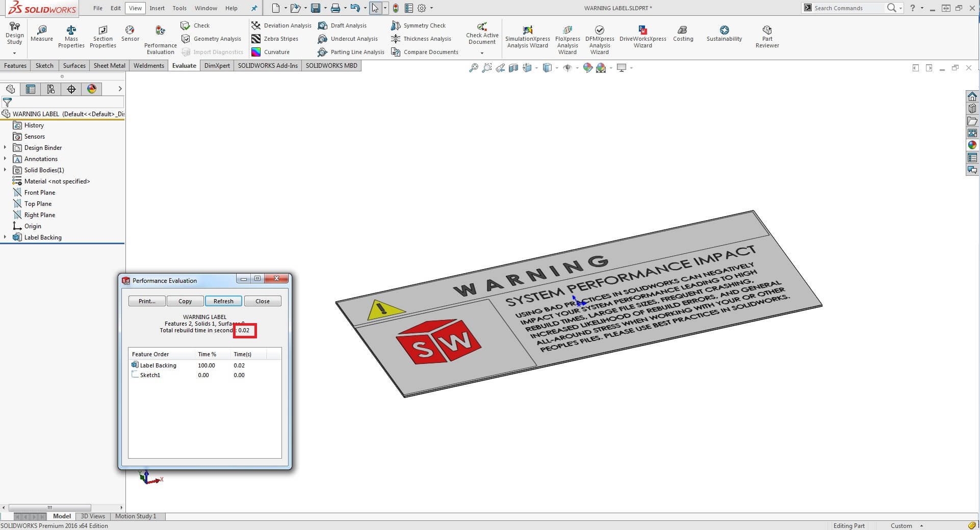Expand the Annotations folder
This screenshot has width=980, height=530.
pyautogui.click(x=5, y=158)
